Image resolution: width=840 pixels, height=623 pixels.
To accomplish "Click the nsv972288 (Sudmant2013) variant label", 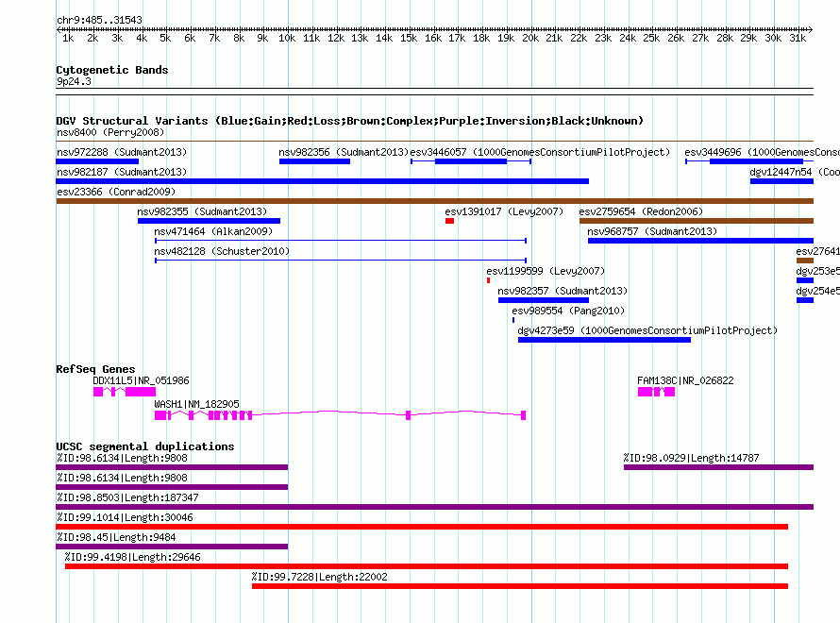I will coord(122,152).
